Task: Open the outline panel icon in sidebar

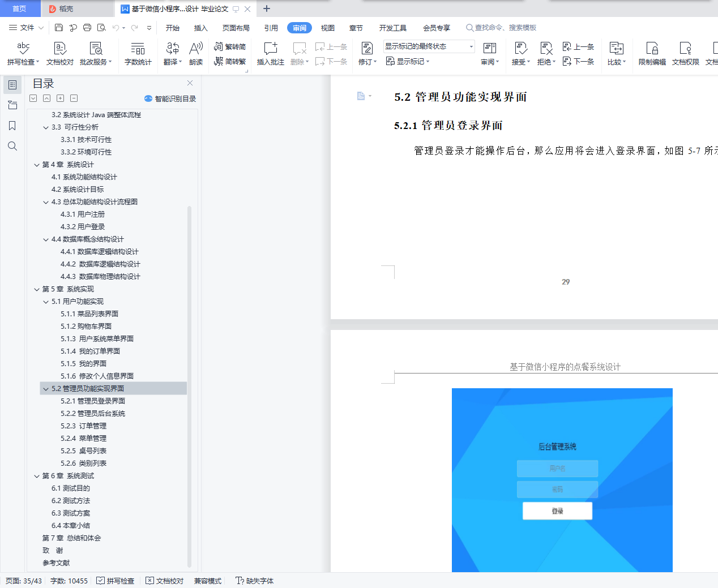Action: (x=12, y=85)
